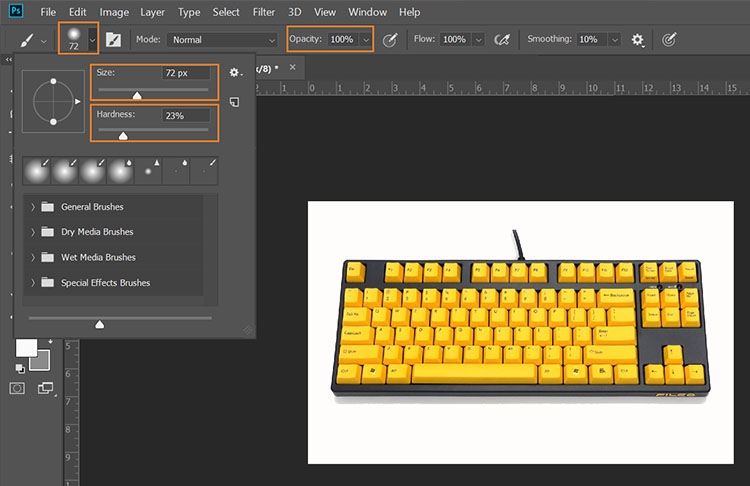
Task: Open the Filter menu
Action: coord(264,12)
